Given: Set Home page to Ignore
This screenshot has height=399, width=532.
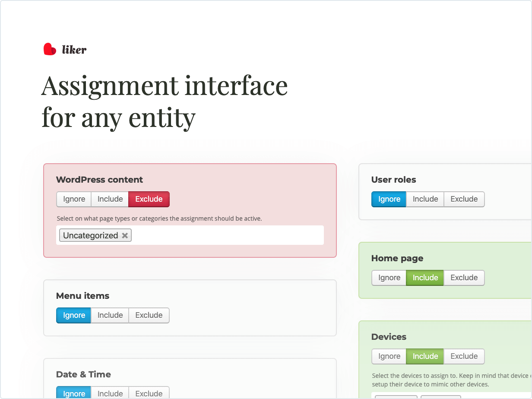Looking at the screenshot, I should (x=388, y=278).
